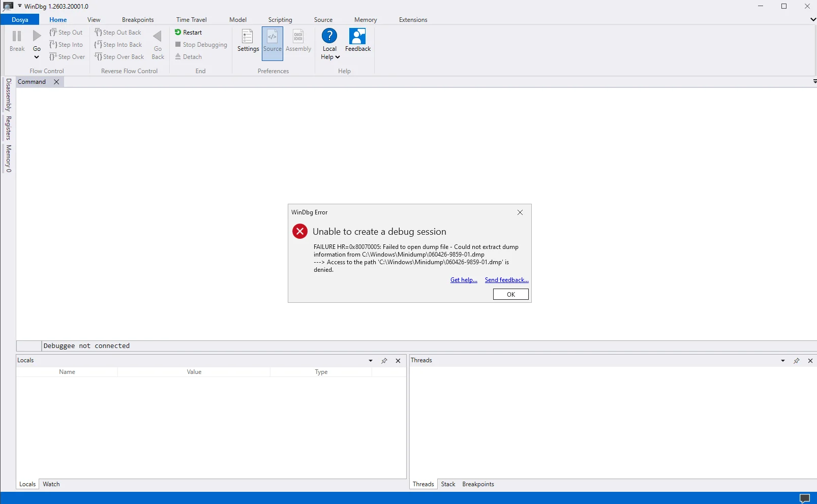Click the Go Back arrow icon
The height and width of the screenshot is (504, 817).
click(x=158, y=36)
